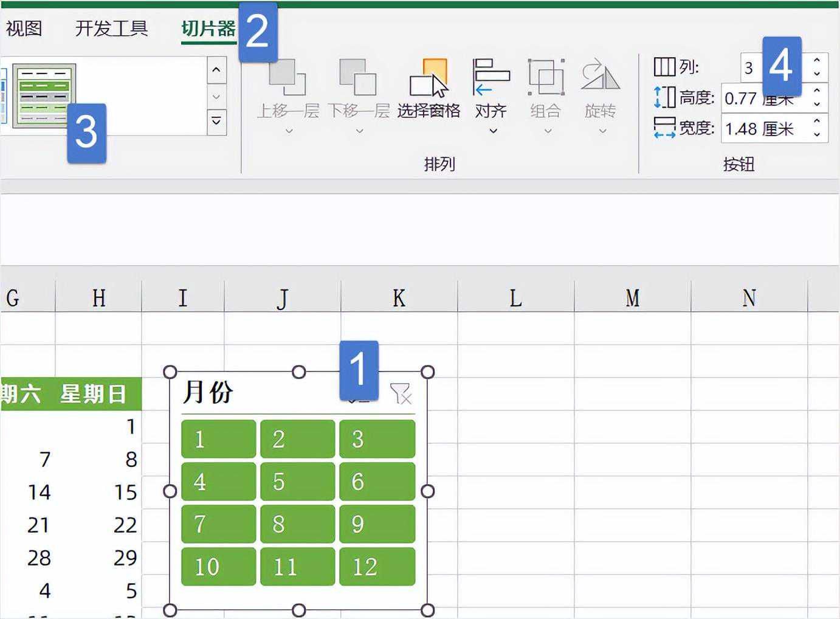This screenshot has height=619, width=840.
Task: Expand the slicer styles gallery
Action: click(x=216, y=121)
